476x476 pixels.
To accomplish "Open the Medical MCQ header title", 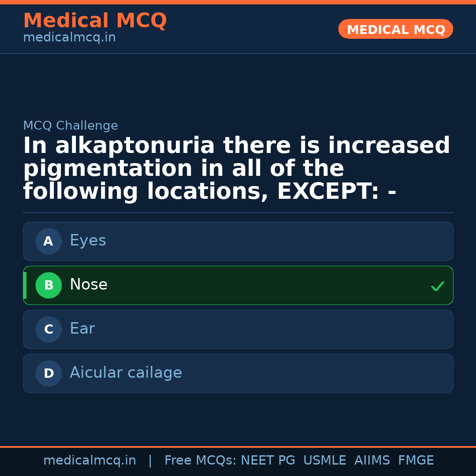I will 95,20.
